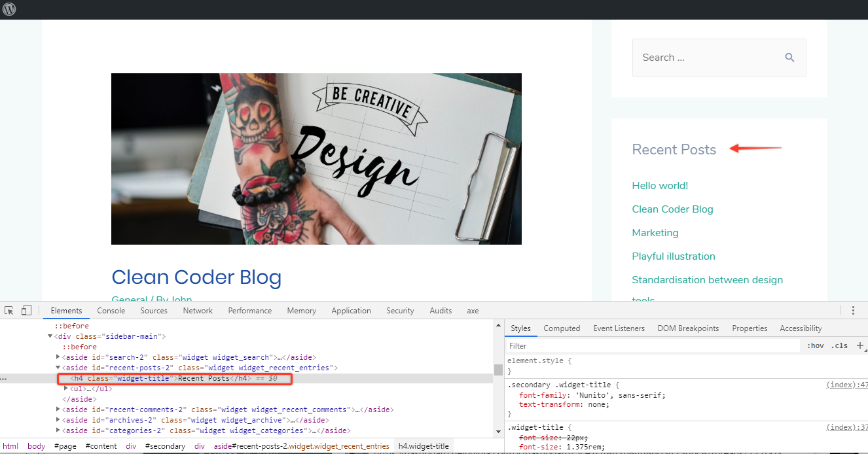The image size is (868, 454).
Task: Switch to the Computed pane tab
Action: tap(562, 328)
